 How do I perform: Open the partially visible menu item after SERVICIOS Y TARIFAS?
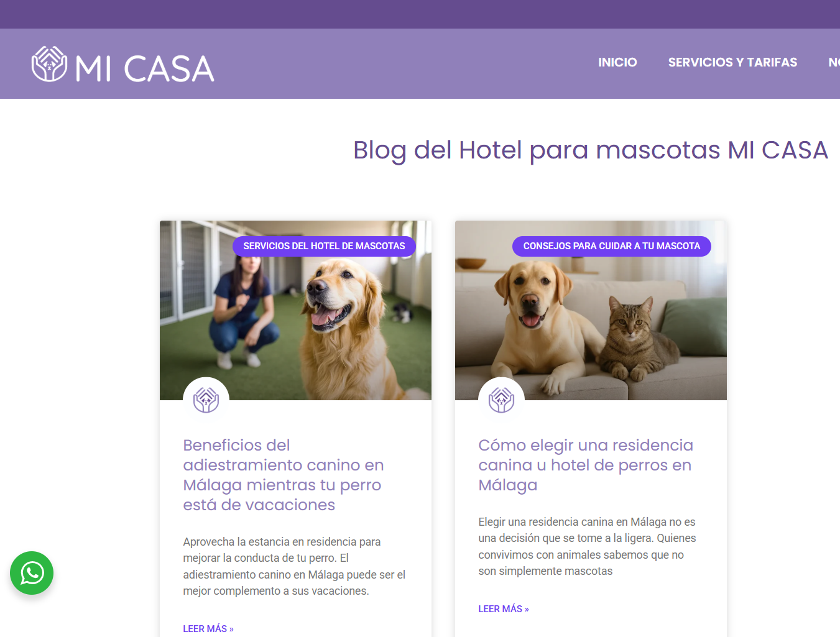click(x=834, y=62)
